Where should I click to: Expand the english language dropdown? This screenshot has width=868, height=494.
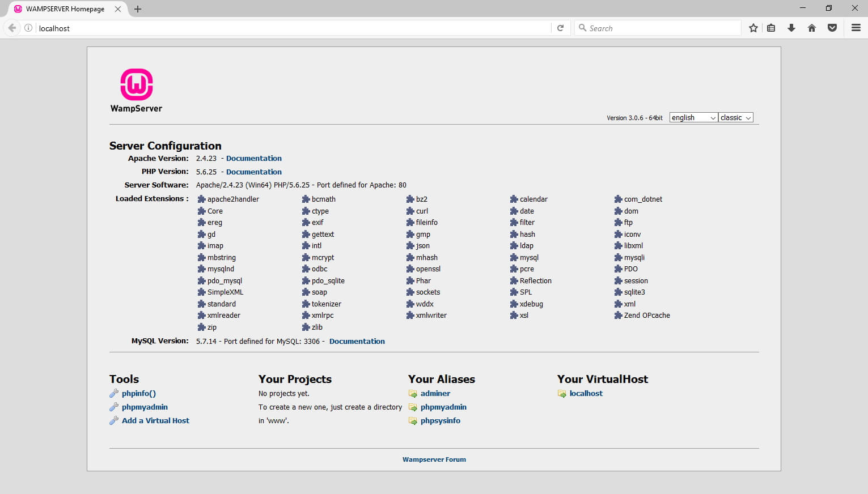click(x=693, y=117)
